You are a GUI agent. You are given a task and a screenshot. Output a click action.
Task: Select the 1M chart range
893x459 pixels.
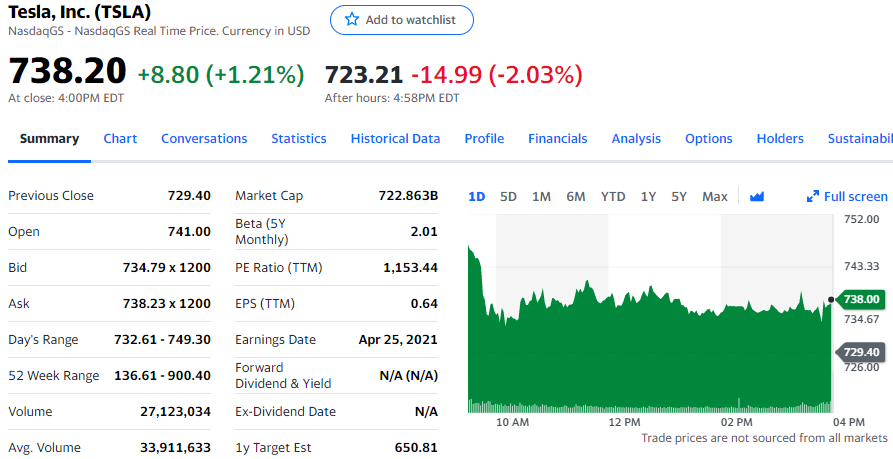[541, 196]
